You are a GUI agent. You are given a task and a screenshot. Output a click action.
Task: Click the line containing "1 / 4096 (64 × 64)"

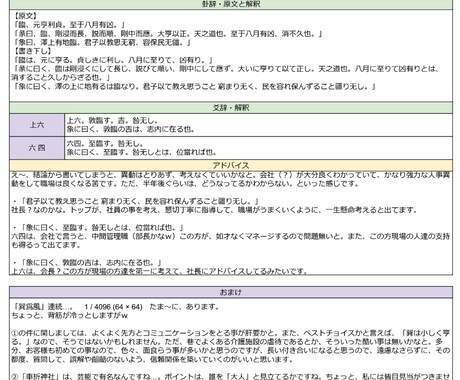tap(115, 307)
